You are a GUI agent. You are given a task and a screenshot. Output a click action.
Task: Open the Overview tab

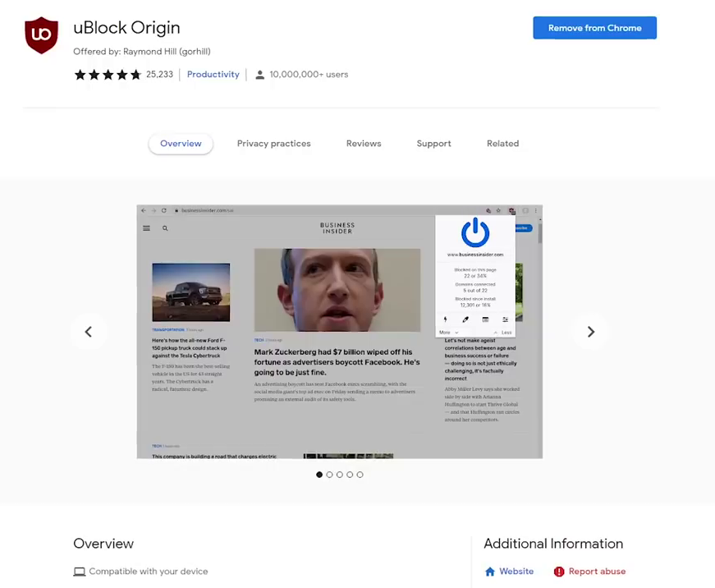point(181,144)
